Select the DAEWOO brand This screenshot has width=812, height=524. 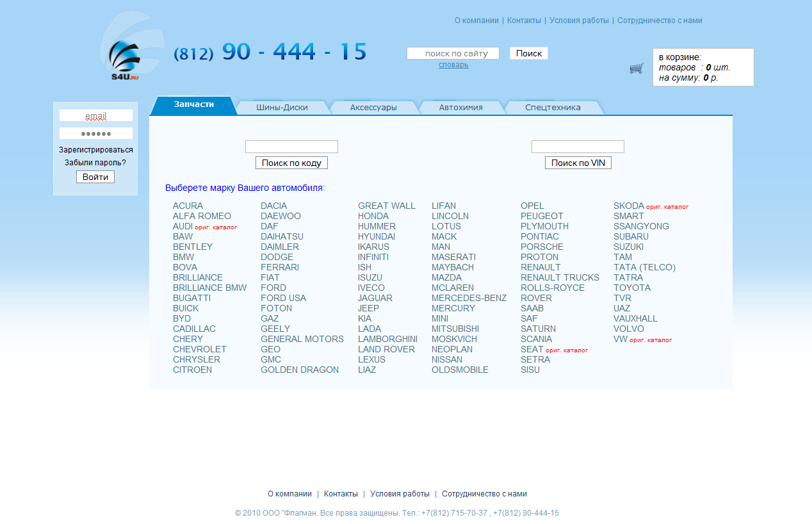pyautogui.click(x=280, y=216)
